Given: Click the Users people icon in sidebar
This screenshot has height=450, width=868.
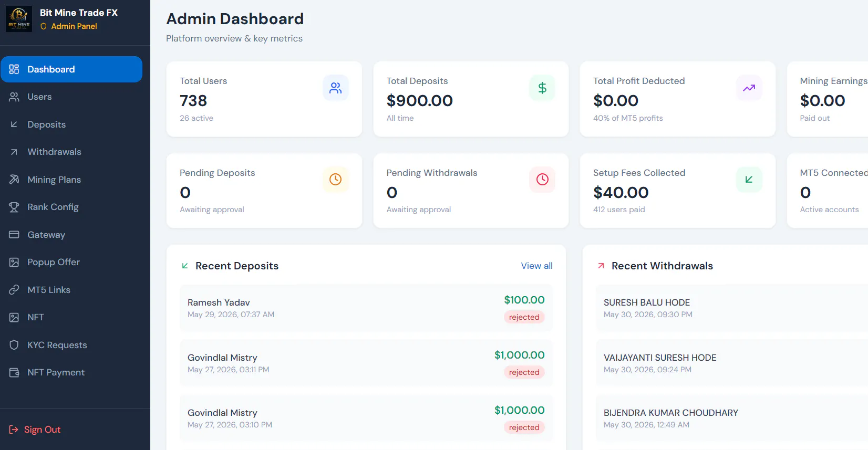Looking at the screenshot, I should point(14,97).
